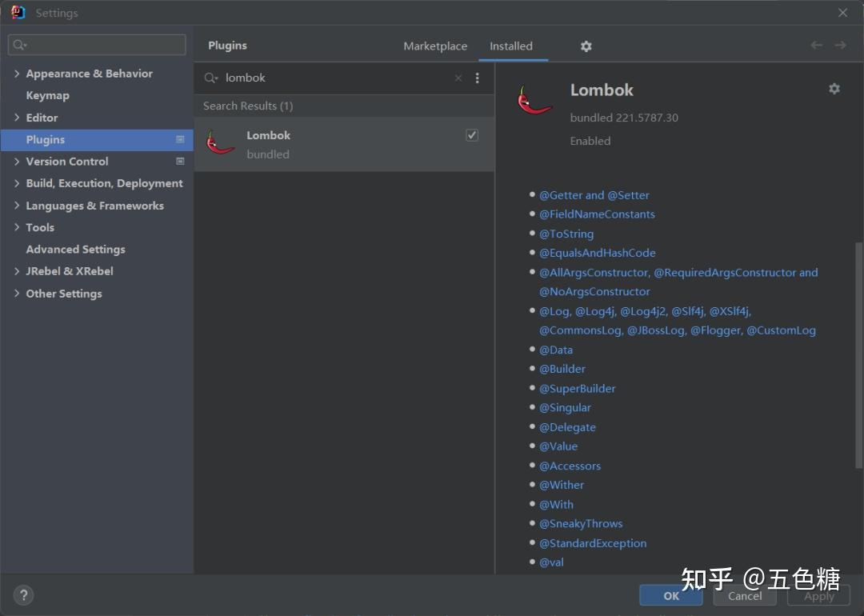
Task: Open the @SuperBuilder link
Action: coord(577,389)
